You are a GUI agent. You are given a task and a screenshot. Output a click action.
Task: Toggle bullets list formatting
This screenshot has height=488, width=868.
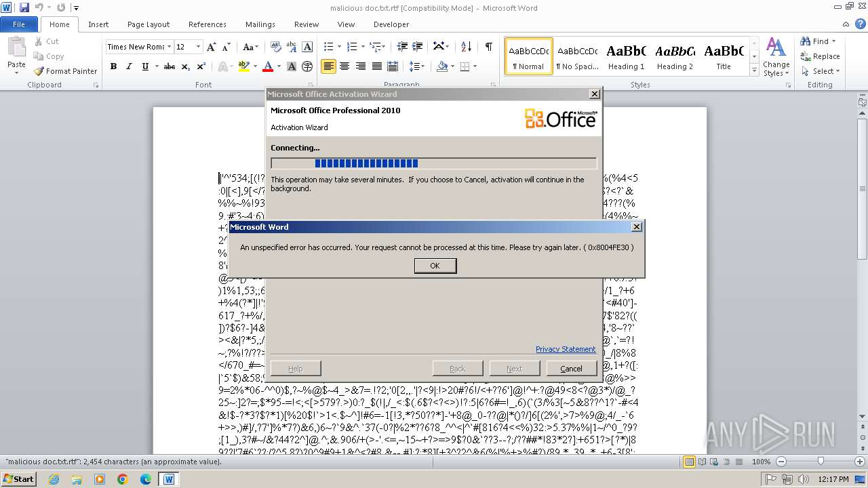click(328, 47)
